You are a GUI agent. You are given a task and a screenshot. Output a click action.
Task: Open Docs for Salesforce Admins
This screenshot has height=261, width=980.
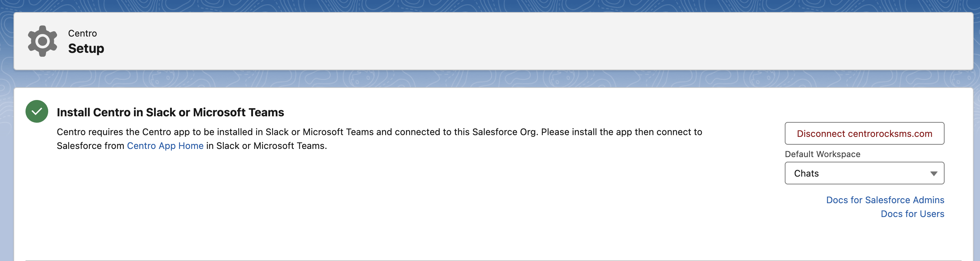885,200
